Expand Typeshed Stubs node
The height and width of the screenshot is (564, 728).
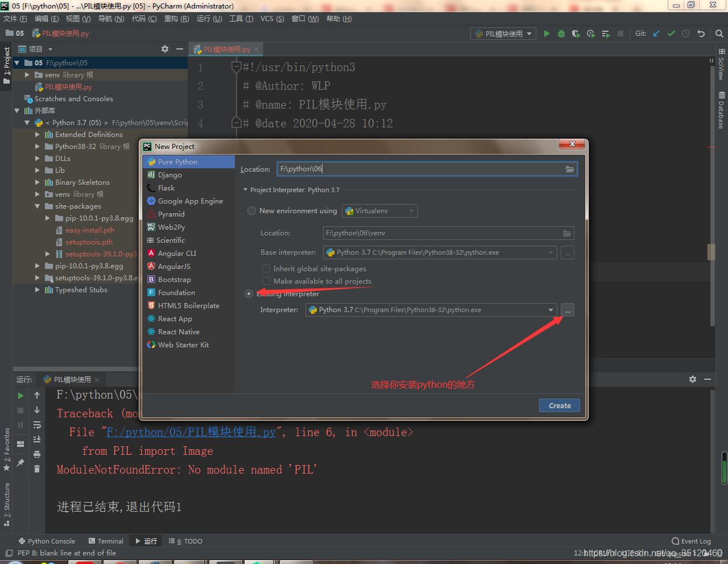pos(37,290)
